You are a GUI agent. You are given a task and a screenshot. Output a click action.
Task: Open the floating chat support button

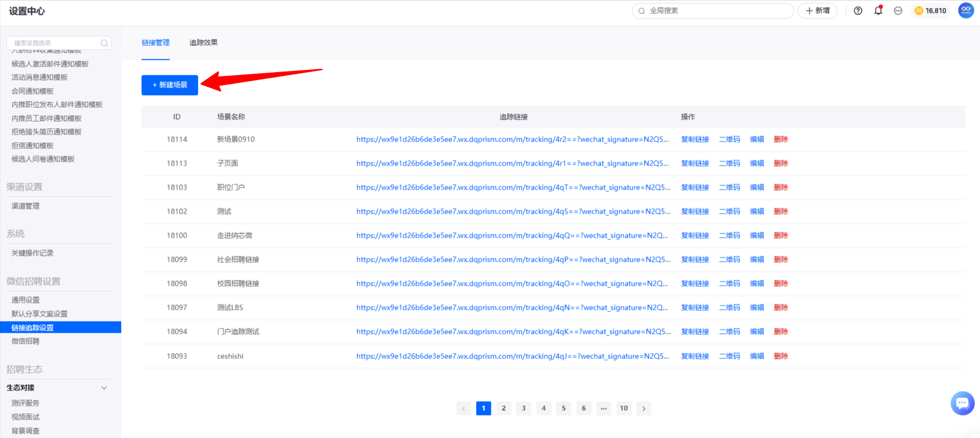pyautogui.click(x=962, y=403)
